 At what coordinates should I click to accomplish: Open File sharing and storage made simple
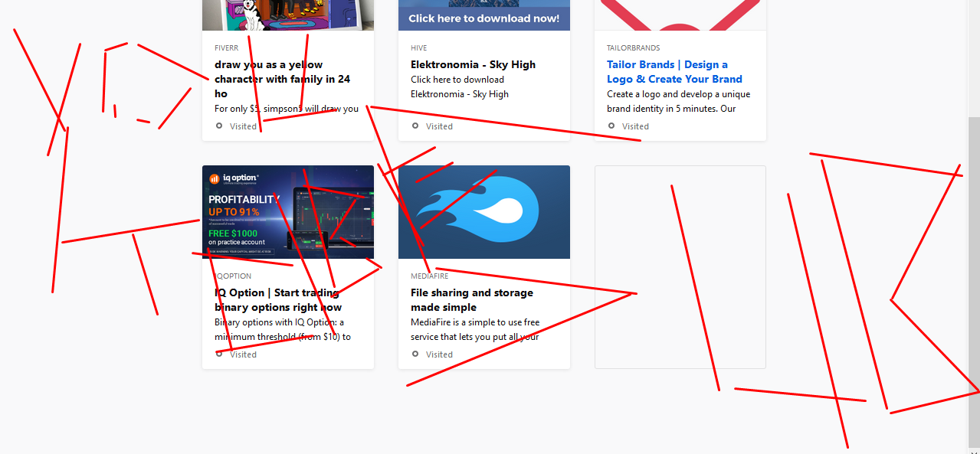(x=472, y=300)
